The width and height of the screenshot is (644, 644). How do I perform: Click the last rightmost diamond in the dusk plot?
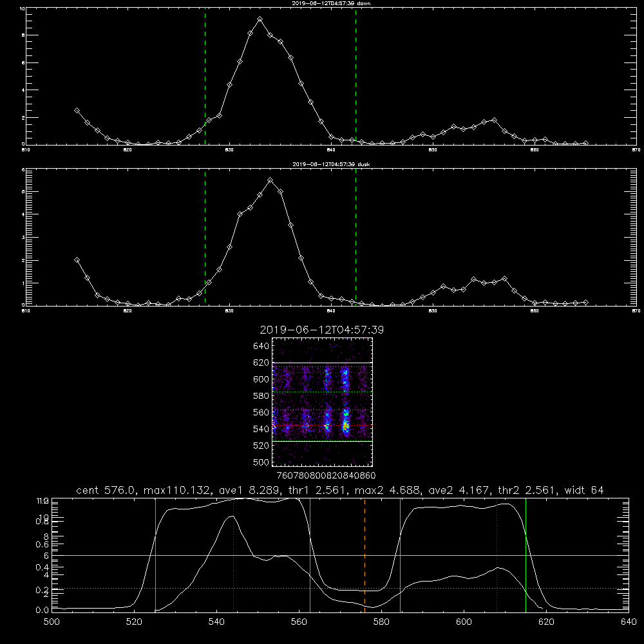pyautogui.click(x=585, y=302)
